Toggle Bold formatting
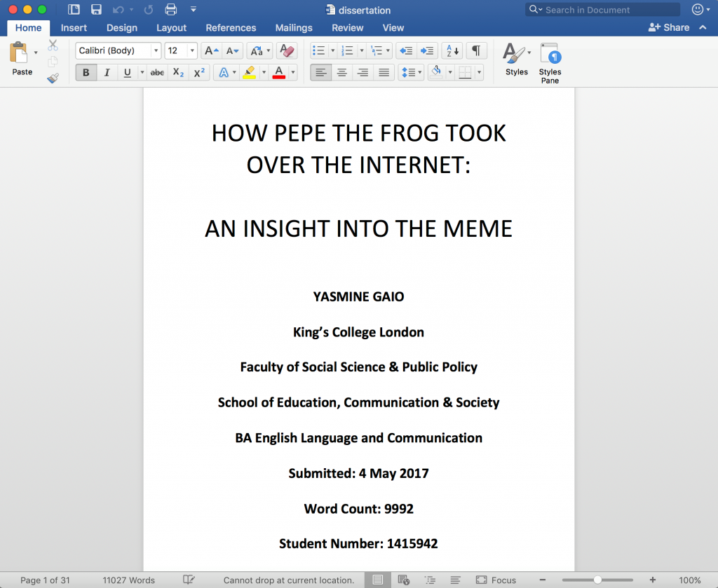The image size is (718, 588). 86,72
